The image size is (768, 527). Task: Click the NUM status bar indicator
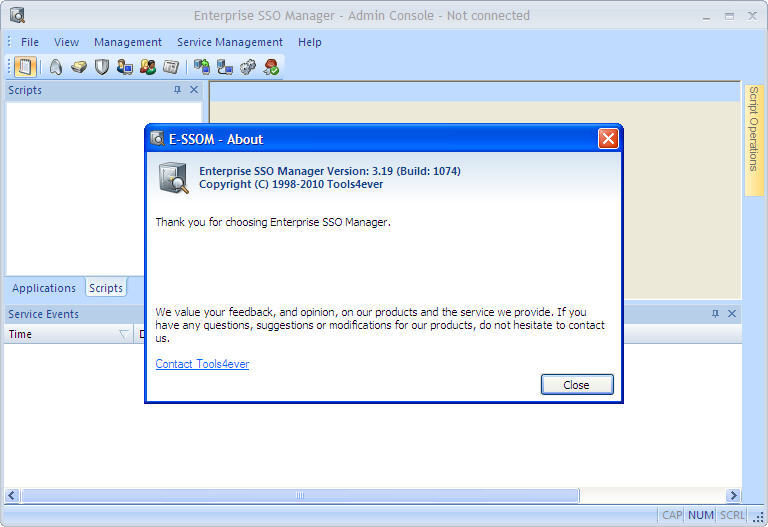[x=700, y=515]
